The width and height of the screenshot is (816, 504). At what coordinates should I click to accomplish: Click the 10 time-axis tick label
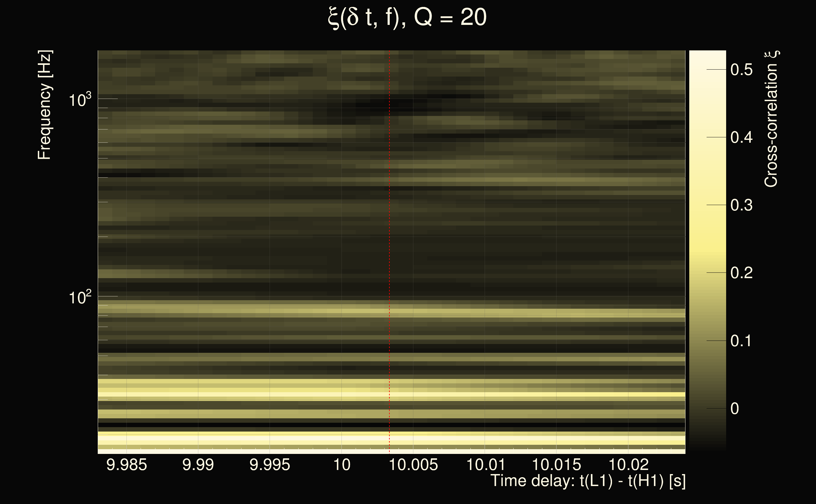tap(341, 465)
